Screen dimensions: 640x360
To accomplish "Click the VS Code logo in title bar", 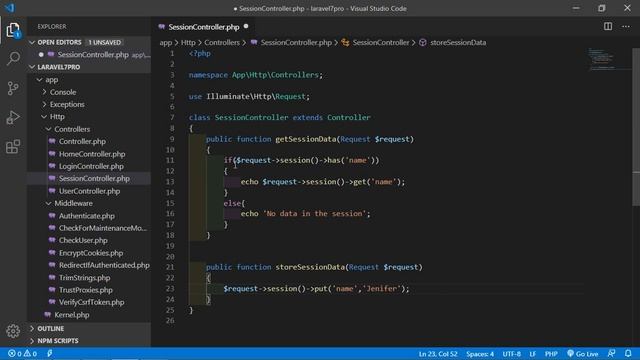I will point(10,8).
